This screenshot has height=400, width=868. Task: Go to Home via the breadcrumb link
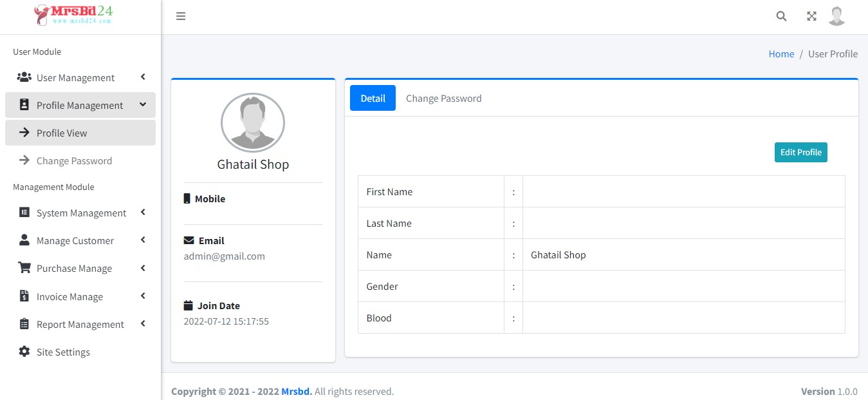781,53
